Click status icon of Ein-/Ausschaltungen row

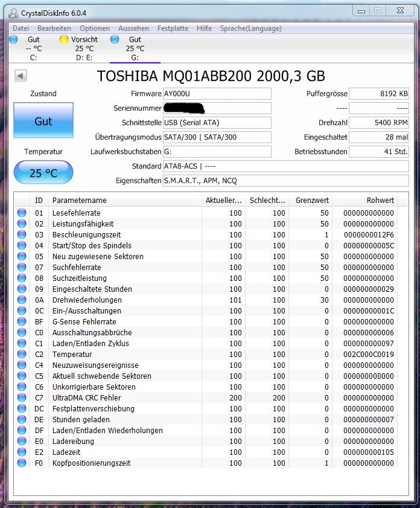click(22, 310)
